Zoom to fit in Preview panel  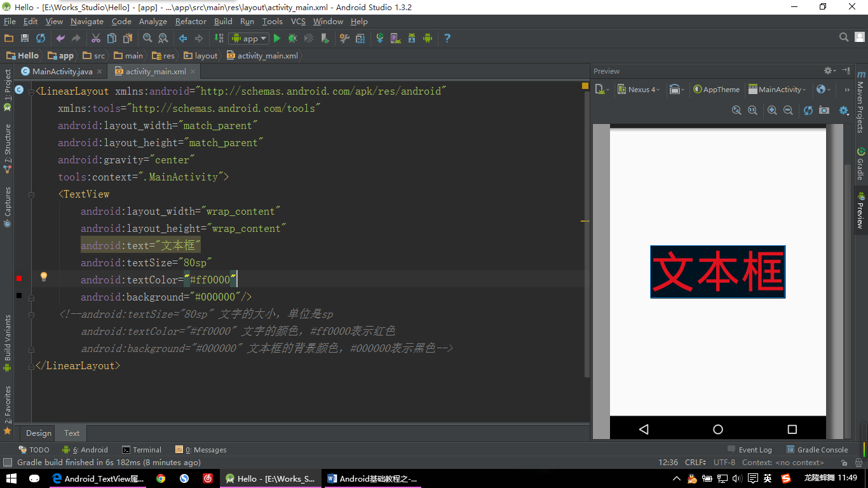(x=736, y=110)
